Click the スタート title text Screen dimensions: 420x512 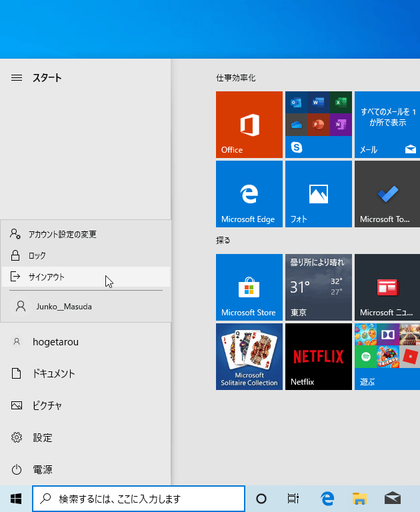tap(47, 78)
